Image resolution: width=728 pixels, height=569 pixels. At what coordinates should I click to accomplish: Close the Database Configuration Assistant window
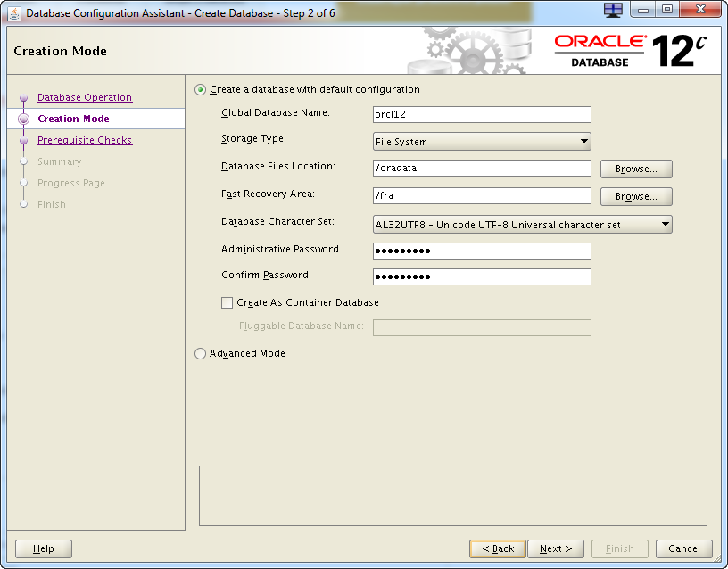701,9
